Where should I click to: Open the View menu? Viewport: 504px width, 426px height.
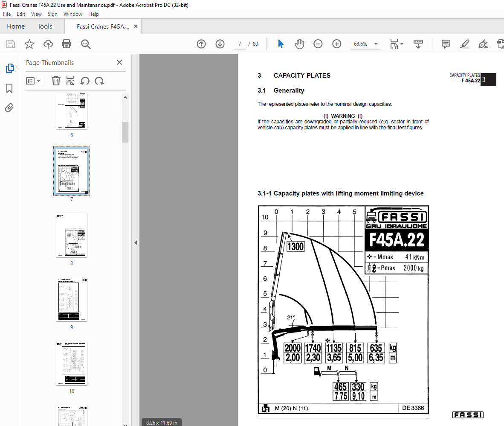click(x=36, y=14)
